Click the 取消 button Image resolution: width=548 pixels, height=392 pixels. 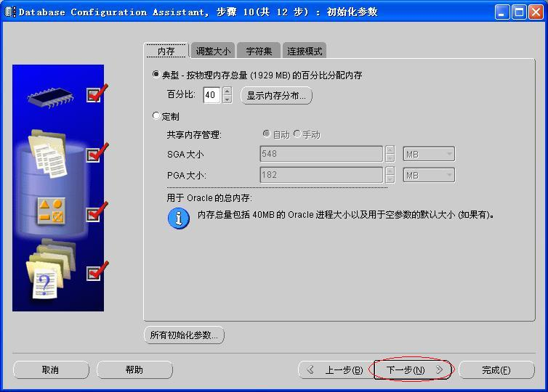(x=51, y=370)
